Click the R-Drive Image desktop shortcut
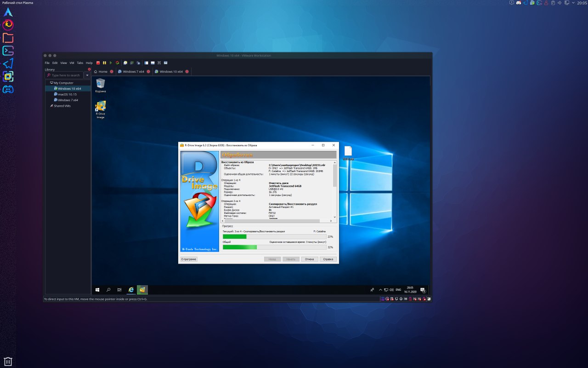Image resolution: width=588 pixels, height=368 pixels. point(100,110)
